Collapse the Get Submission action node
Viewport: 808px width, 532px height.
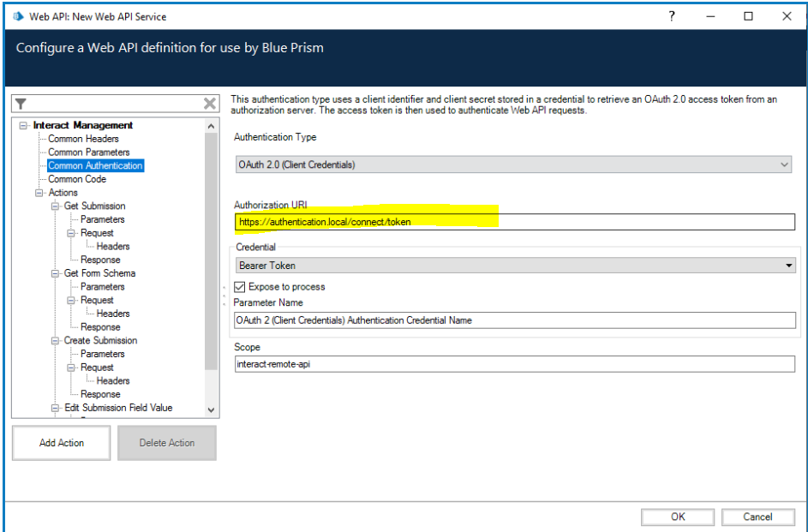click(x=56, y=206)
